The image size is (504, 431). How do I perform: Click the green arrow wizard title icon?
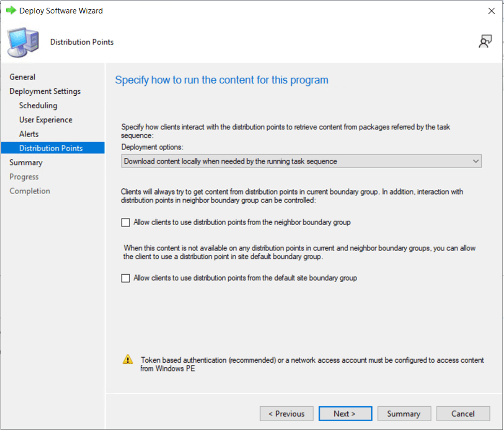click(11, 10)
